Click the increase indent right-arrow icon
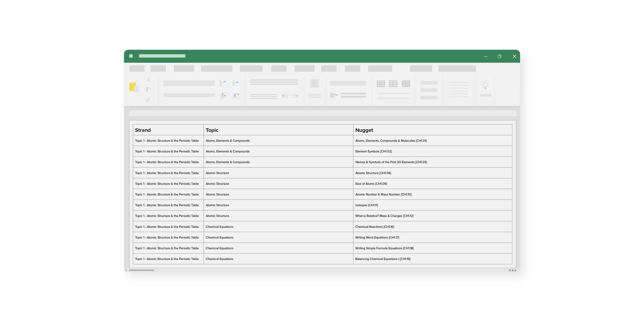Viewport: 644px width, 322px height. [x=295, y=96]
